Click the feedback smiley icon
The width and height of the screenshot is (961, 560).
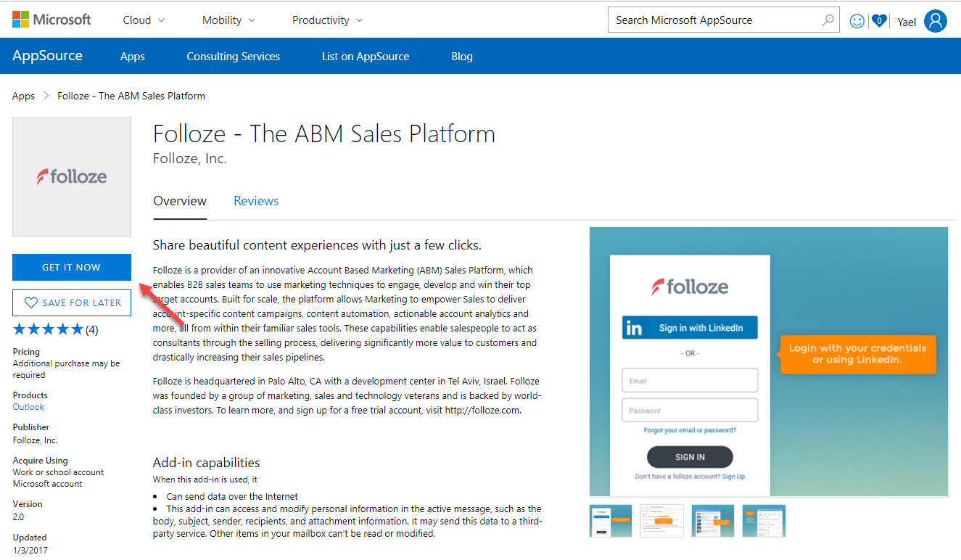[857, 20]
